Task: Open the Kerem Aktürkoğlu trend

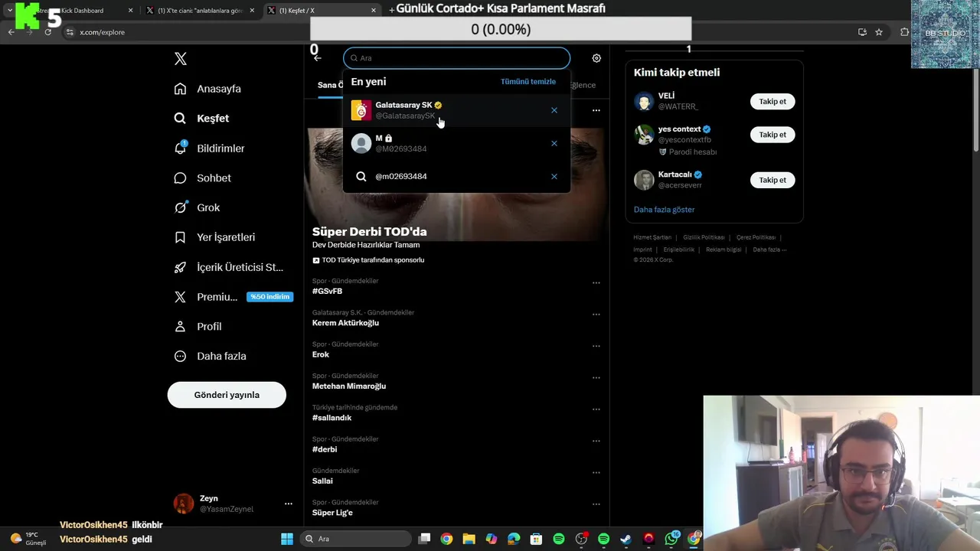Action: point(345,323)
